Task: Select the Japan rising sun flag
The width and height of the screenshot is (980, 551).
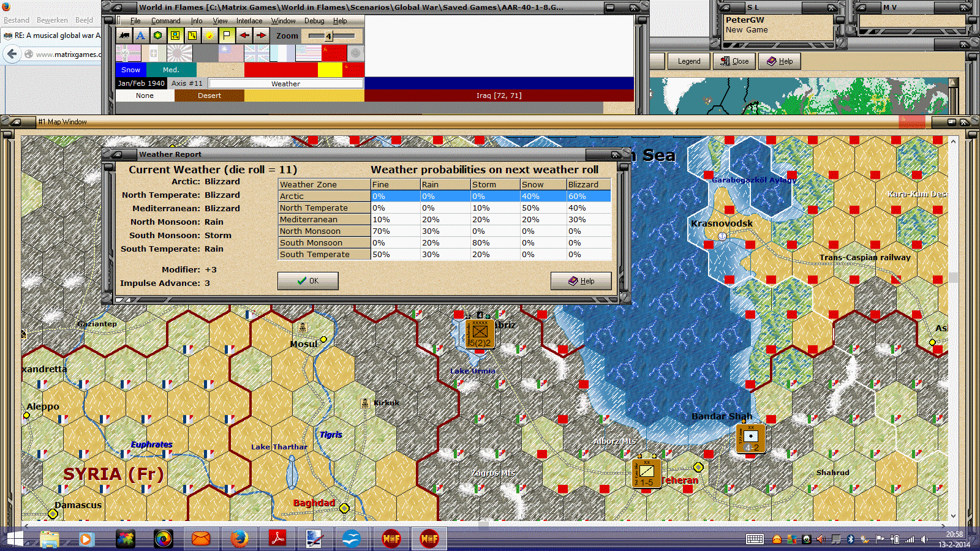Action: [179, 53]
